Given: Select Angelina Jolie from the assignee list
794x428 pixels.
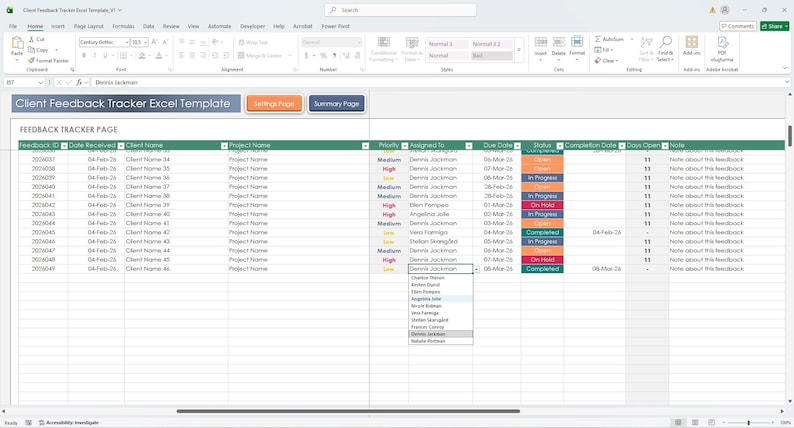Looking at the screenshot, I should coord(441,299).
